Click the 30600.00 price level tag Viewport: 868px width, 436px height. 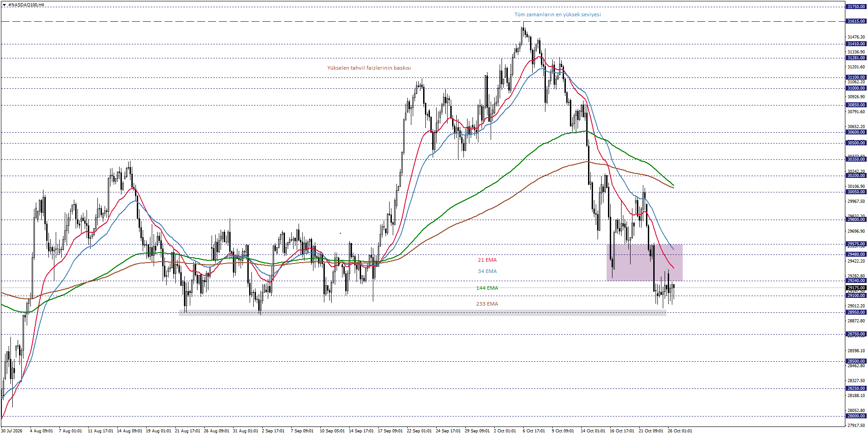(856, 132)
